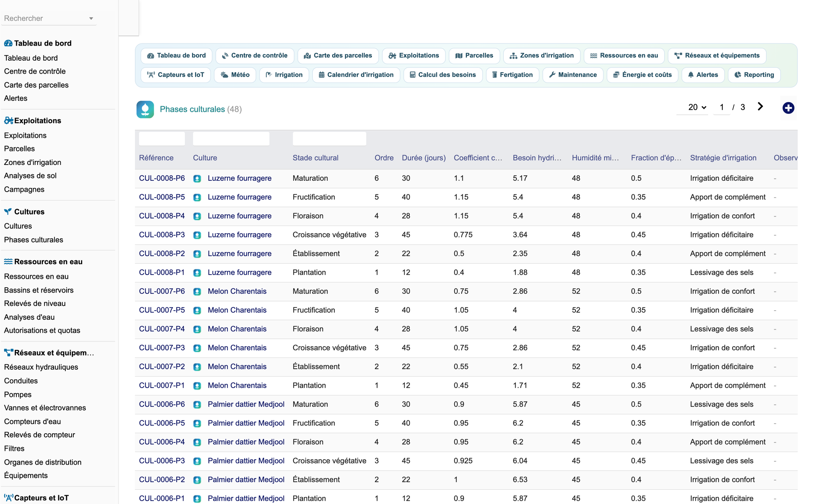Click the add new phase plus icon
The height and width of the screenshot is (504, 815).
click(x=788, y=108)
